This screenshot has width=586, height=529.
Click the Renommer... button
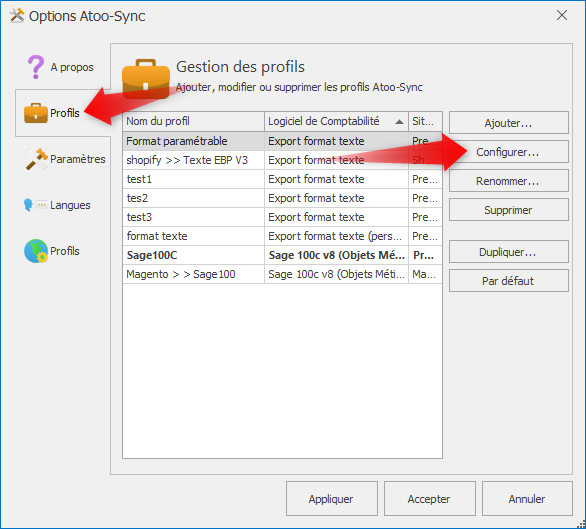click(509, 181)
